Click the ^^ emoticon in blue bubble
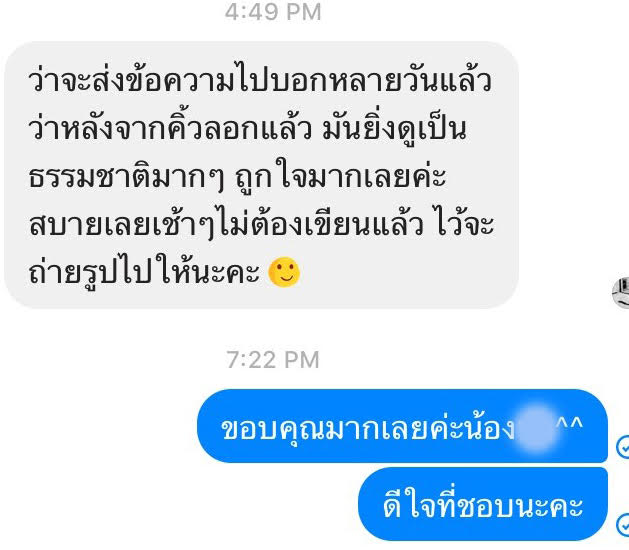 point(569,424)
